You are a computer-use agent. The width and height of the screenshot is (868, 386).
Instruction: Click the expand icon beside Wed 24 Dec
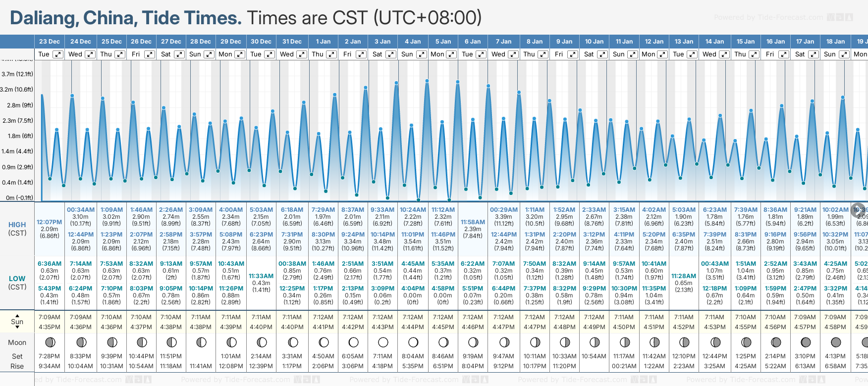pyautogui.click(x=90, y=54)
